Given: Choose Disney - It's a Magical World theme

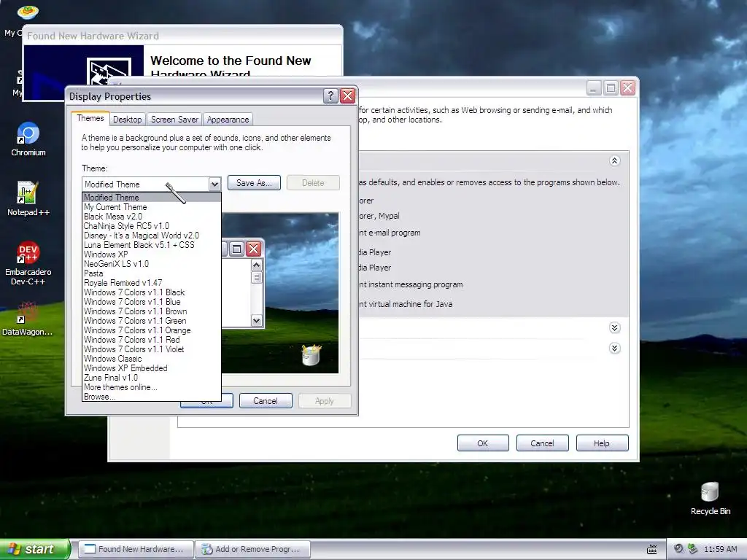Looking at the screenshot, I should 152,236.
